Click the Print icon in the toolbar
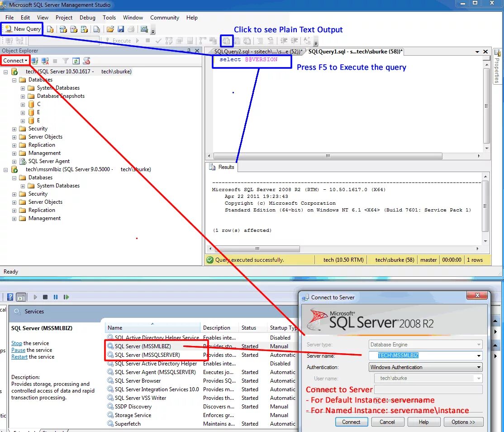504x432 pixels. [x=131, y=29]
